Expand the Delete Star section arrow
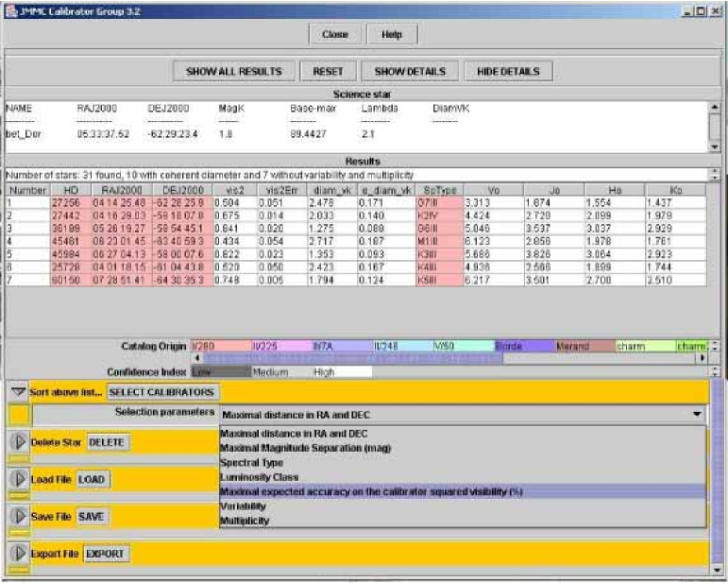 click(18, 441)
